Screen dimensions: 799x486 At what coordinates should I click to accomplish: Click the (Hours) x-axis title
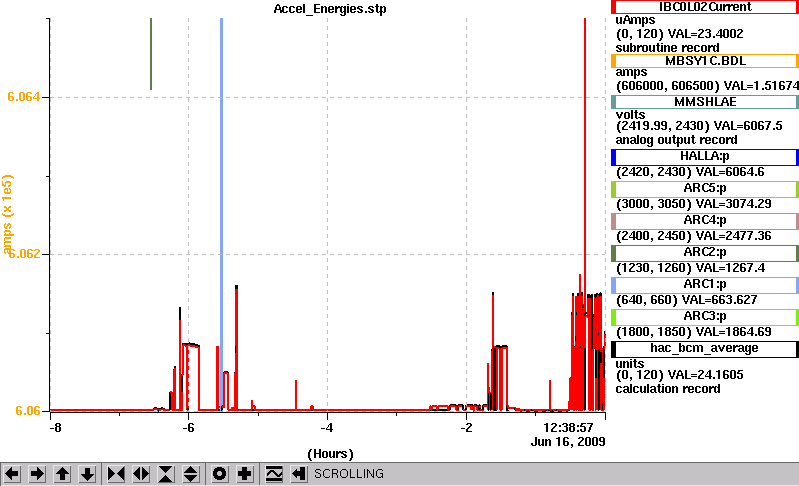[x=330, y=454]
